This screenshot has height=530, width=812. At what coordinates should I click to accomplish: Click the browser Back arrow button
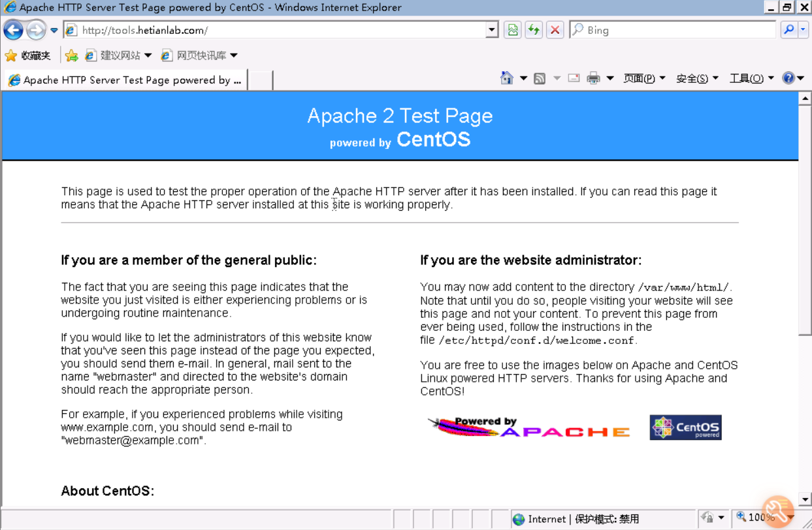click(13, 30)
